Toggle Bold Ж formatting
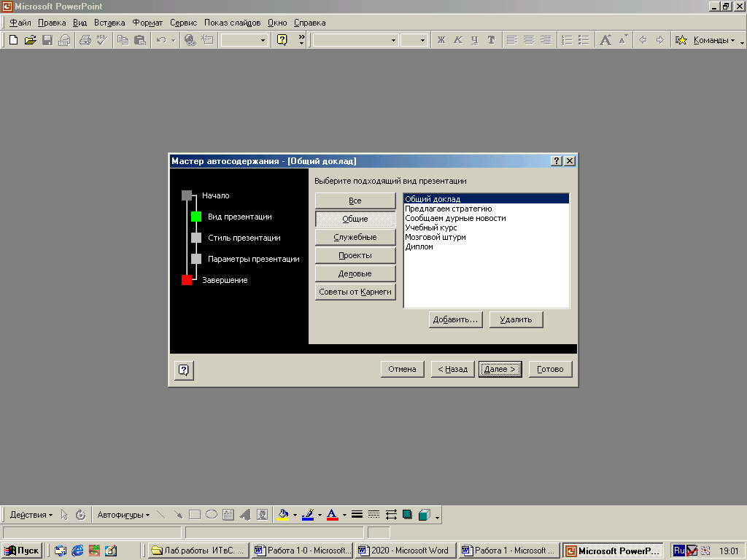This screenshot has height=560, width=747. (x=441, y=40)
